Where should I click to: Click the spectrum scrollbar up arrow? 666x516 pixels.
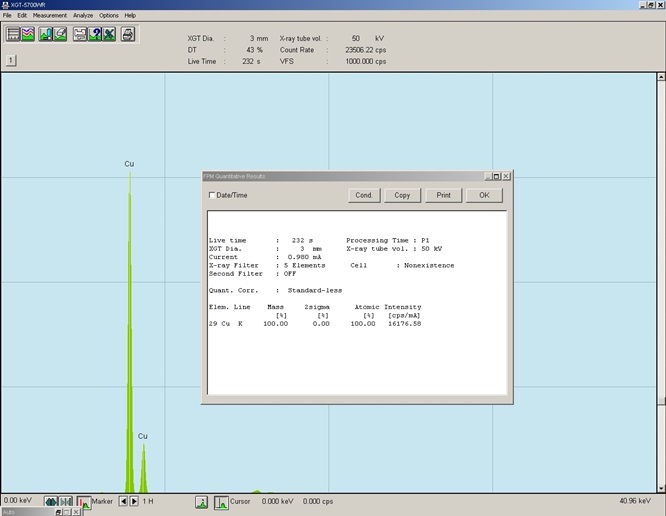[661, 77]
